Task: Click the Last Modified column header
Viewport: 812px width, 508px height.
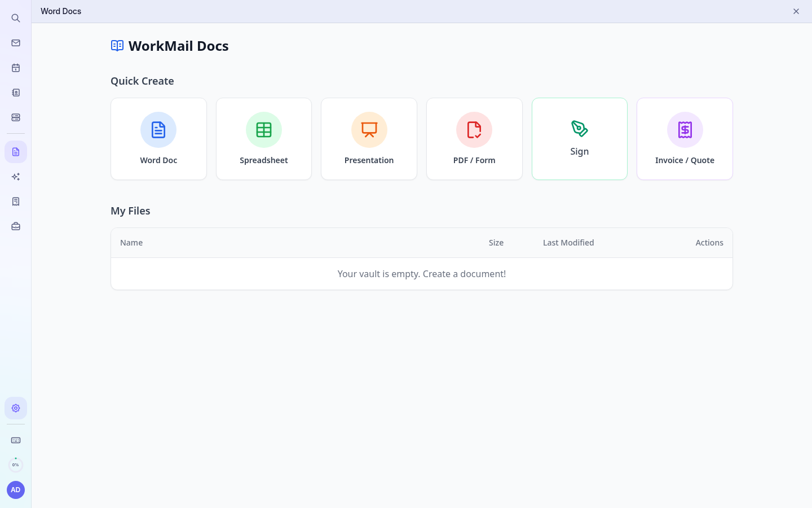Action: point(568,243)
